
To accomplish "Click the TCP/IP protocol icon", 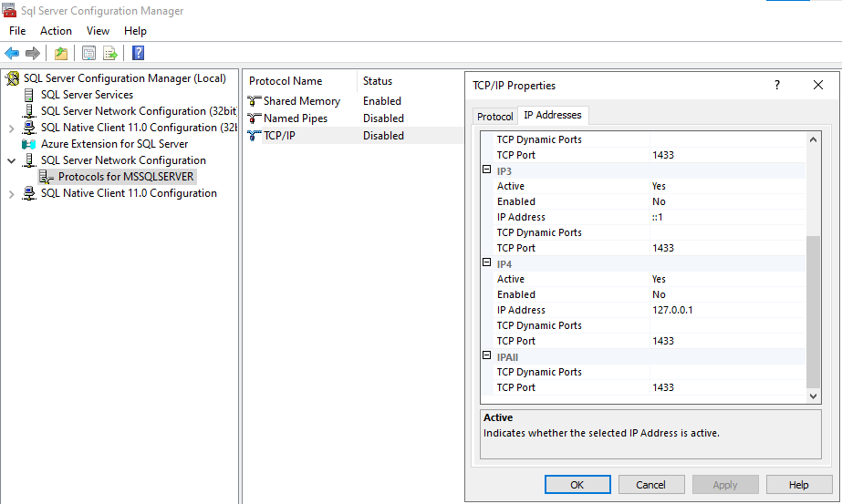I will tap(254, 135).
